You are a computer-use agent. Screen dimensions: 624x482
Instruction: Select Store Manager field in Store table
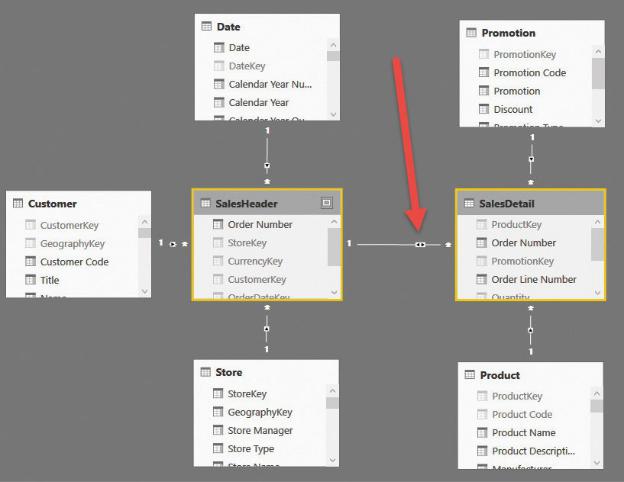(x=259, y=431)
